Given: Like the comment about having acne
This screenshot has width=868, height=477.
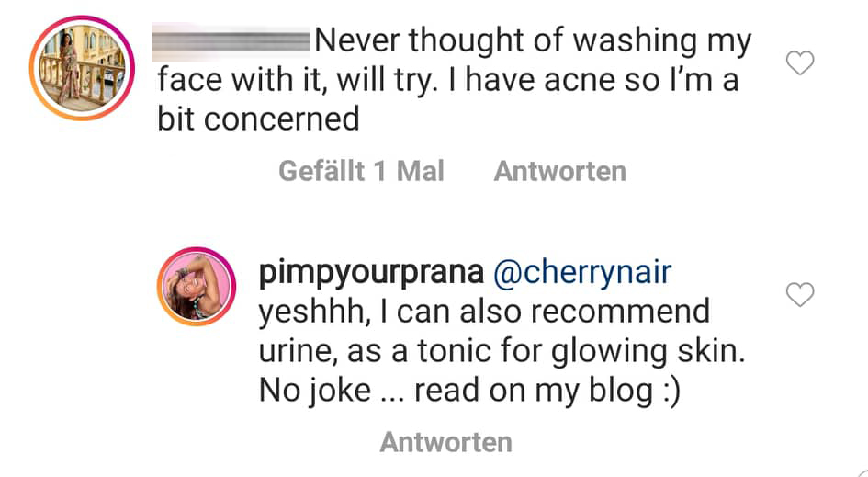Looking at the screenshot, I should pyautogui.click(x=802, y=63).
